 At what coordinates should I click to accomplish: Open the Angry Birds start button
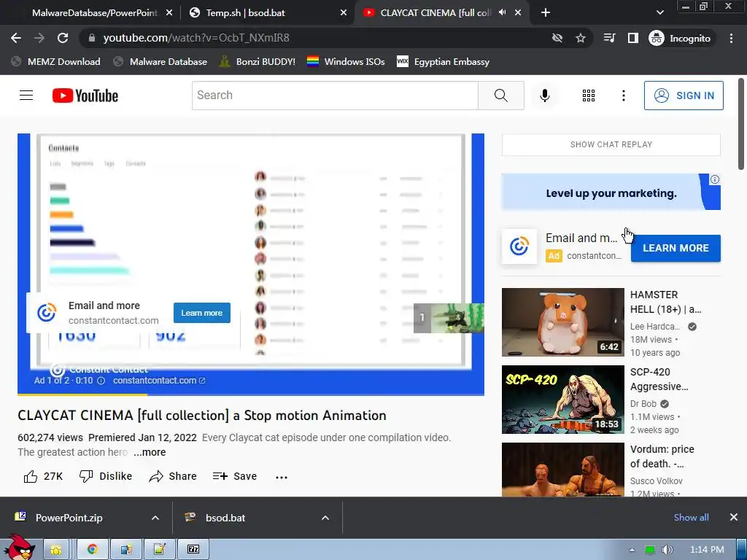pos(19,548)
